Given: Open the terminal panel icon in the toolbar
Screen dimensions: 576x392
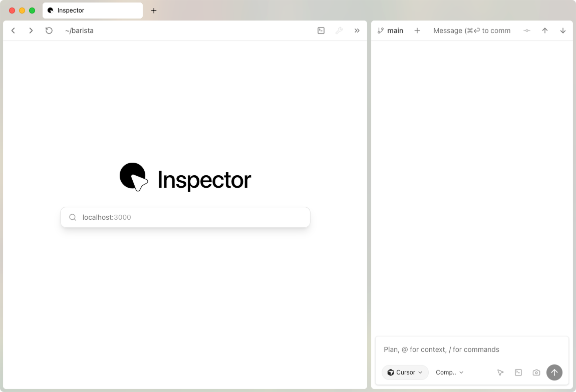Looking at the screenshot, I should point(321,31).
